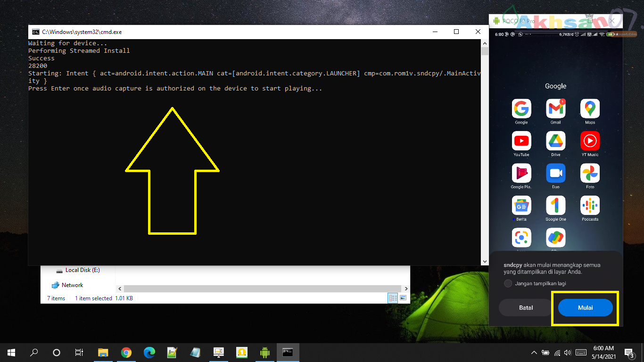Click the Google folder title on phone
644x362 pixels.
(555, 86)
